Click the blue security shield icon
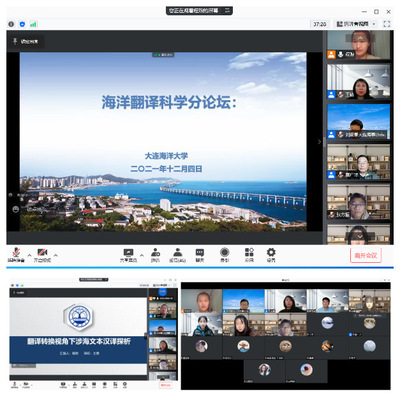The width and height of the screenshot is (400, 399). tap(22, 24)
